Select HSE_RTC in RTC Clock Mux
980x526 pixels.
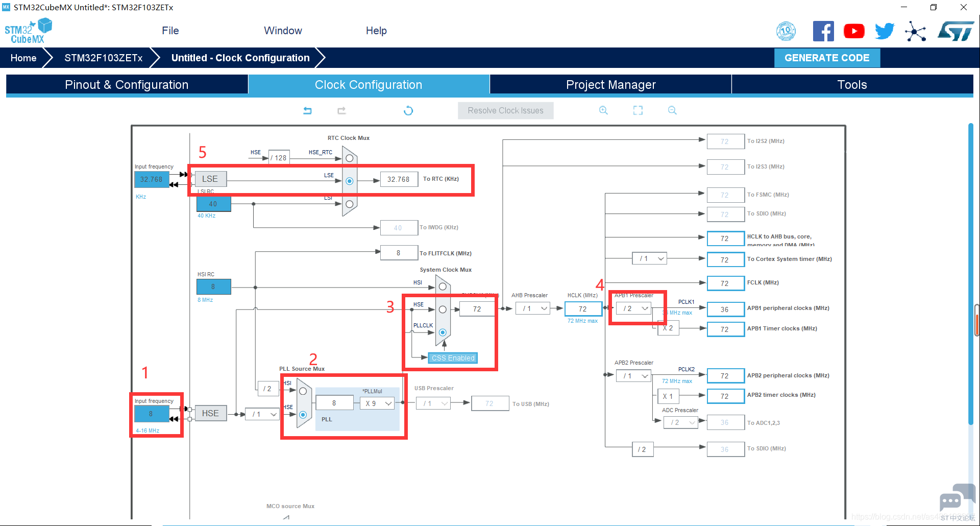[350, 158]
